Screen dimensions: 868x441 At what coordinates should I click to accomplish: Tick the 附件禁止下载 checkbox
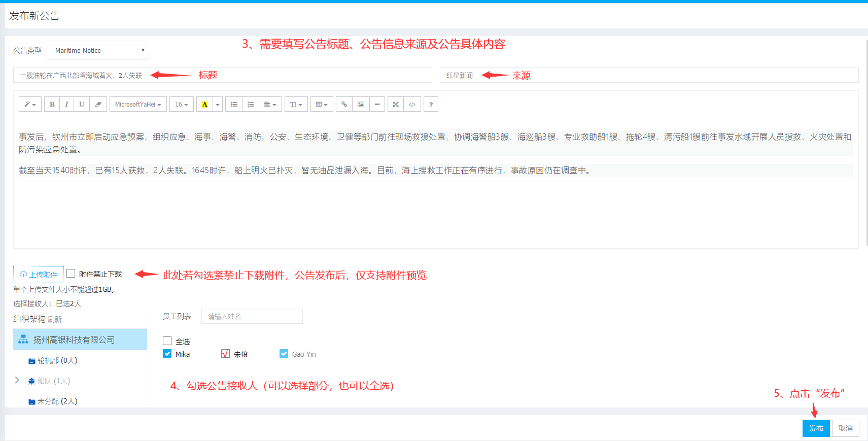point(71,274)
